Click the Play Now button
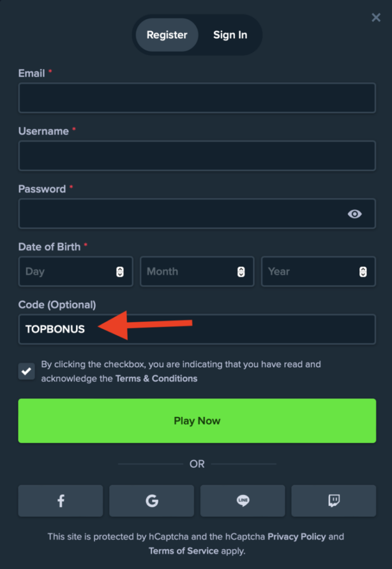Screen dimensions: 392x569 click(197, 421)
